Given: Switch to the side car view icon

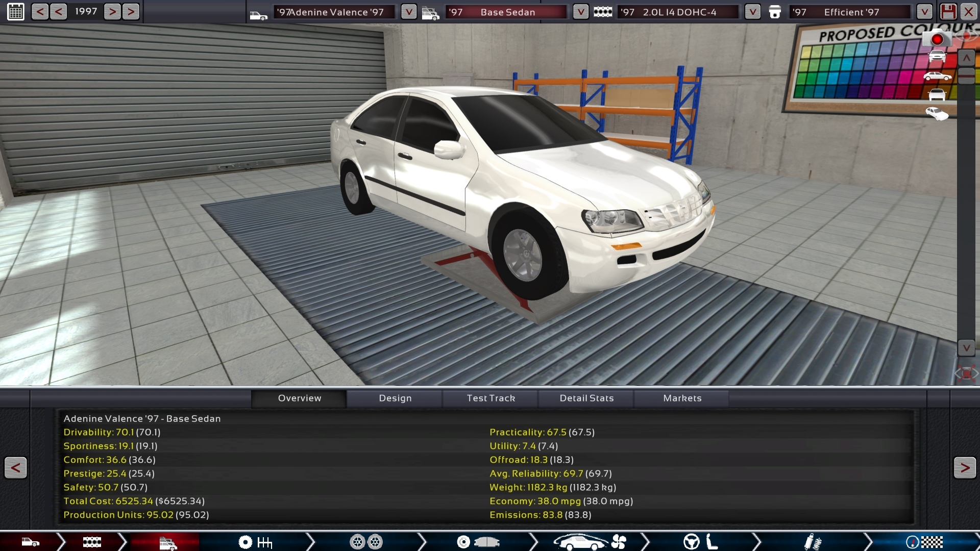Looking at the screenshot, I should click(x=937, y=77).
